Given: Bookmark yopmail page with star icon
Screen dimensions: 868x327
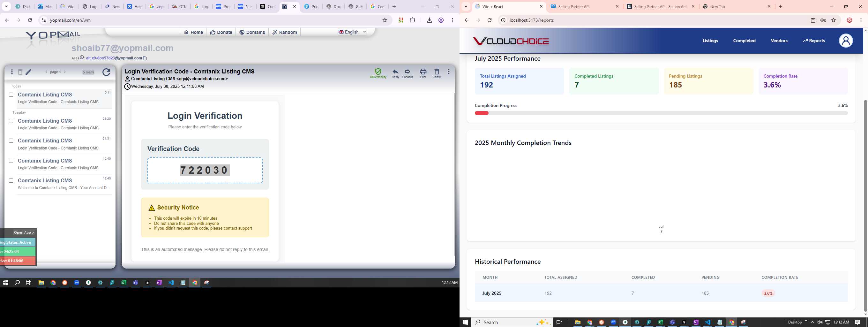Looking at the screenshot, I should click(385, 20).
